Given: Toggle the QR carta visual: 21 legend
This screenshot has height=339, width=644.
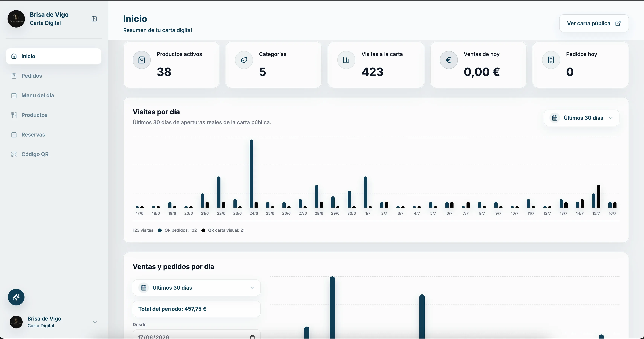Looking at the screenshot, I should tap(223, 230).
